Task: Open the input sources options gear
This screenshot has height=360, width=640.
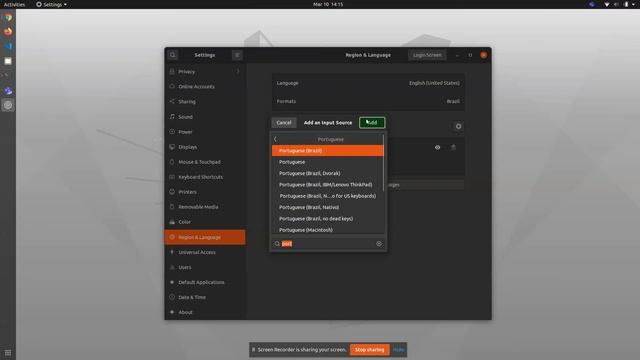Action: (458, 127)
